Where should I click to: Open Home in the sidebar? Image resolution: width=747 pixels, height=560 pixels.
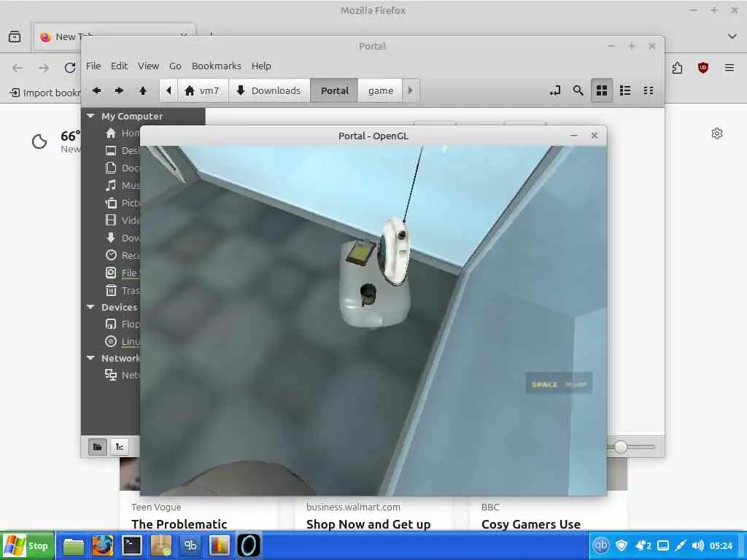123,133
